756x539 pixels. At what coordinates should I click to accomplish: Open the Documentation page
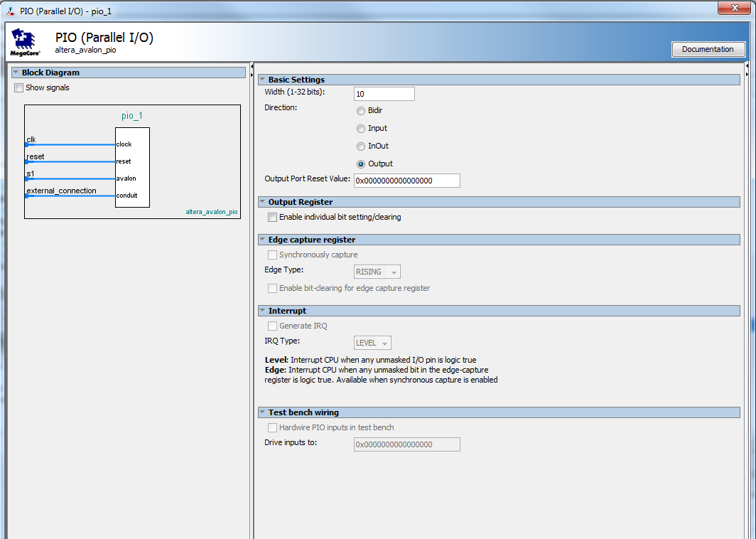pyautogui.click(x=708, y=49)
